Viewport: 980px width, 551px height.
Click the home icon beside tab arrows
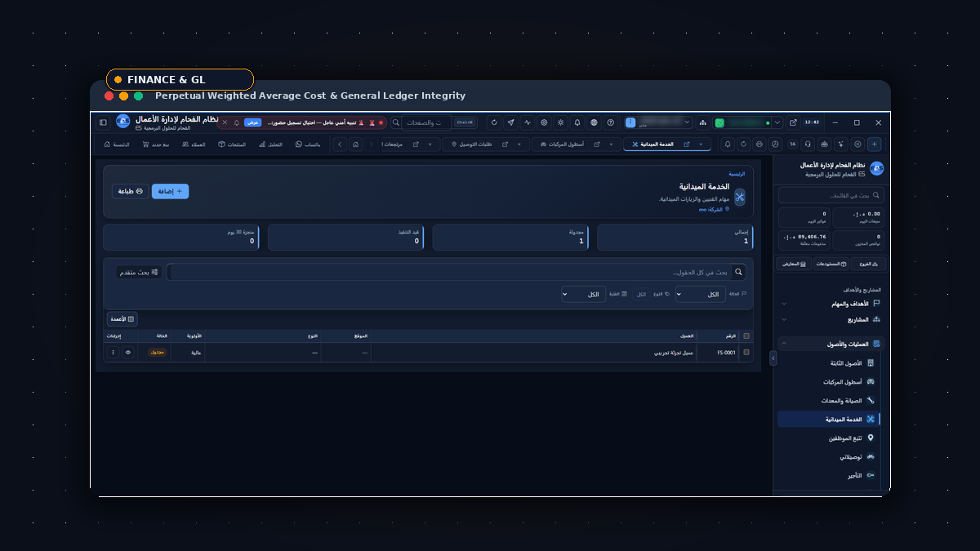point(355,144)
